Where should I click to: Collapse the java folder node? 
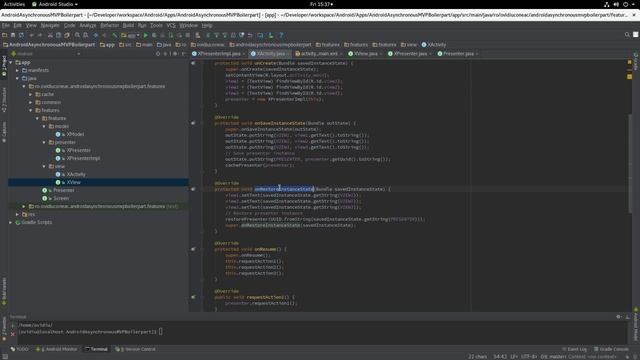(x=18, y=78)
